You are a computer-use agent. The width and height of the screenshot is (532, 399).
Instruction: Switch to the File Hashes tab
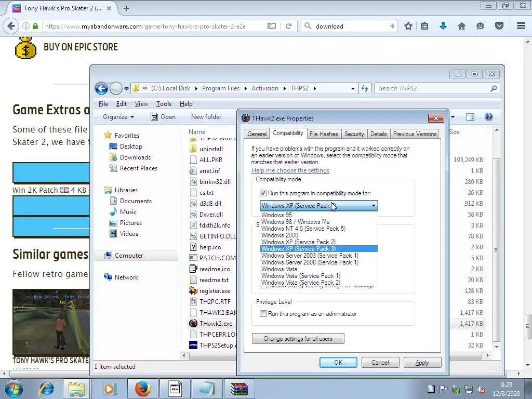click(324, 134)
